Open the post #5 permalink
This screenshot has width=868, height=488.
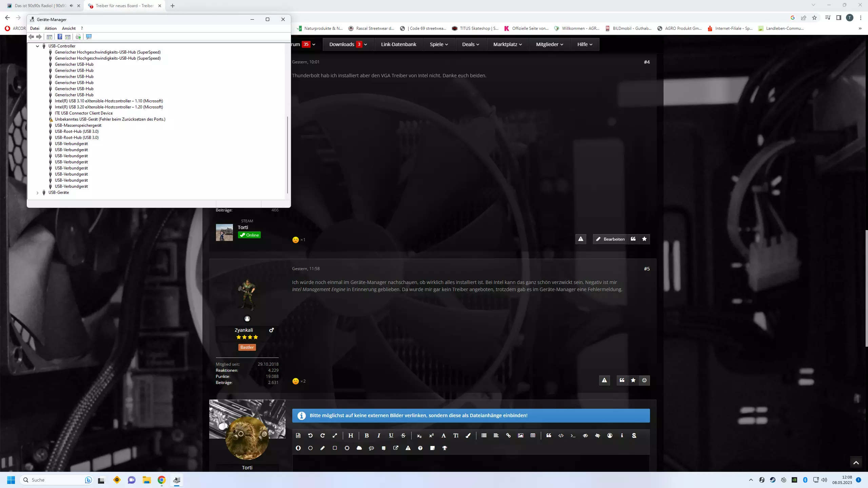pyautogui.click(x=647, y=269)
